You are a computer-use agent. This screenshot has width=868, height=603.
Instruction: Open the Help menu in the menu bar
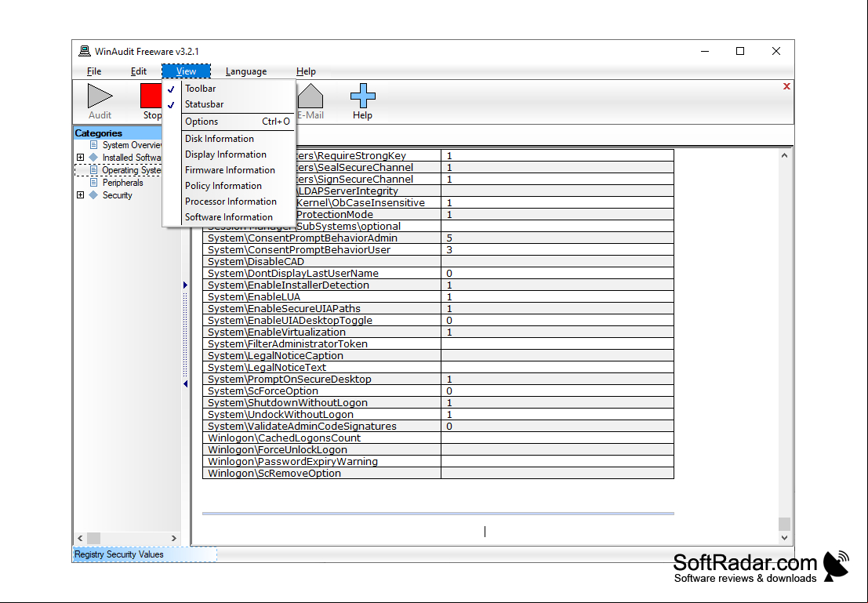coord(306,71)
